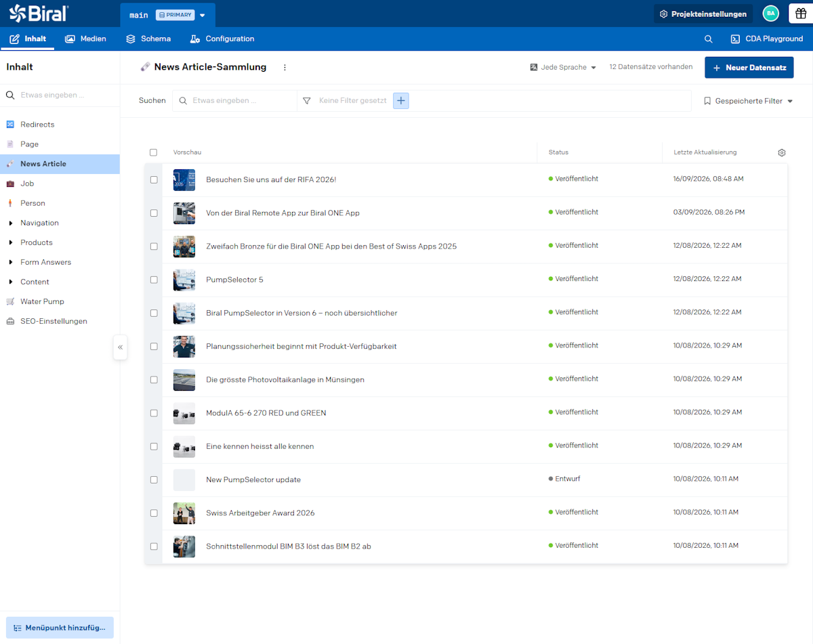Click the Vorschau column header
The height and width of the screenshot is (644, 813).
[x=187, y=152]
